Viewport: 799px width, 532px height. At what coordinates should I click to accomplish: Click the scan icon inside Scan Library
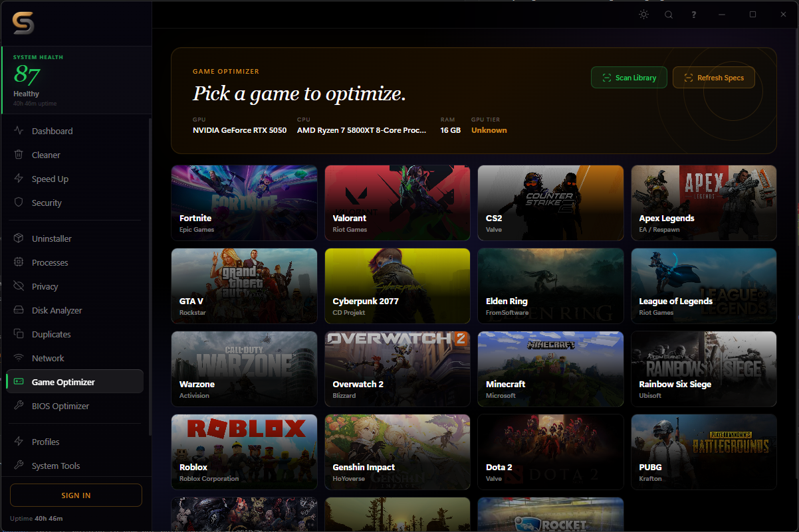606,78
